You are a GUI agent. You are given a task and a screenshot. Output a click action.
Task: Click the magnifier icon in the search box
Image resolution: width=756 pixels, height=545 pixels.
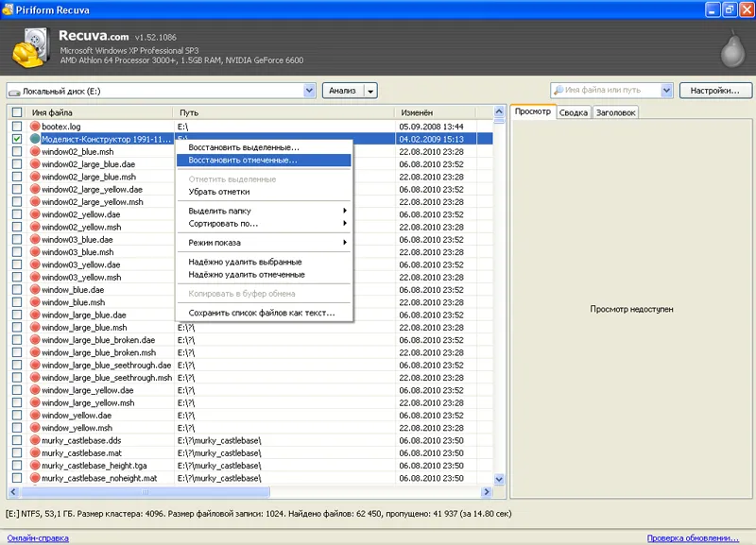558,90
